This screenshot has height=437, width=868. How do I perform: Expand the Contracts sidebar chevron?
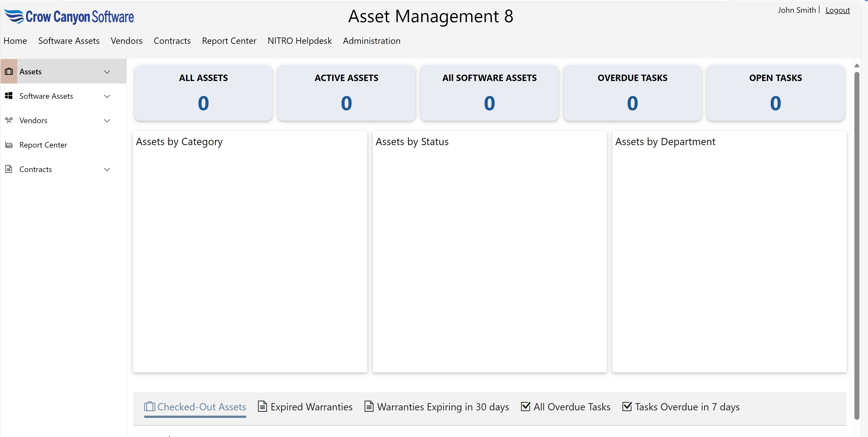coord(107,169)
